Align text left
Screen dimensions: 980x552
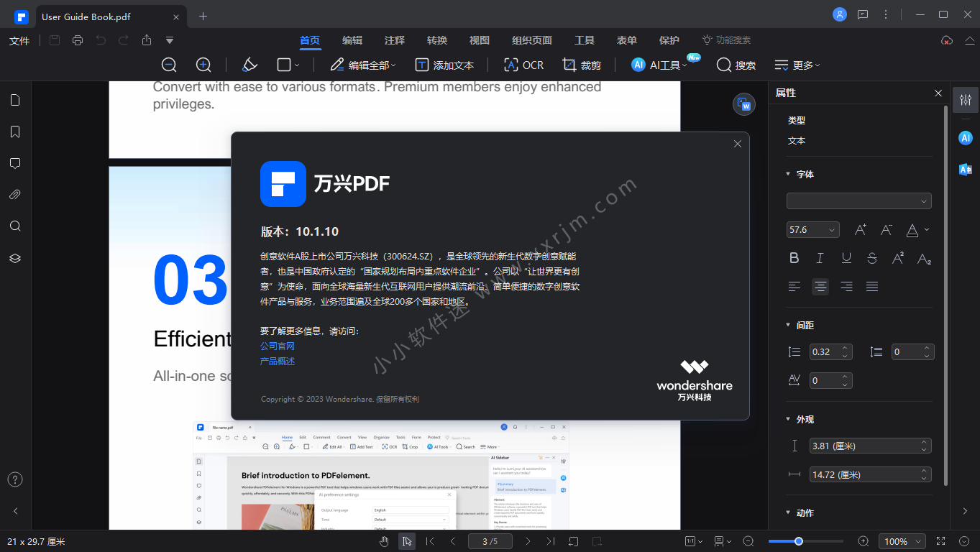coord(794,287)
